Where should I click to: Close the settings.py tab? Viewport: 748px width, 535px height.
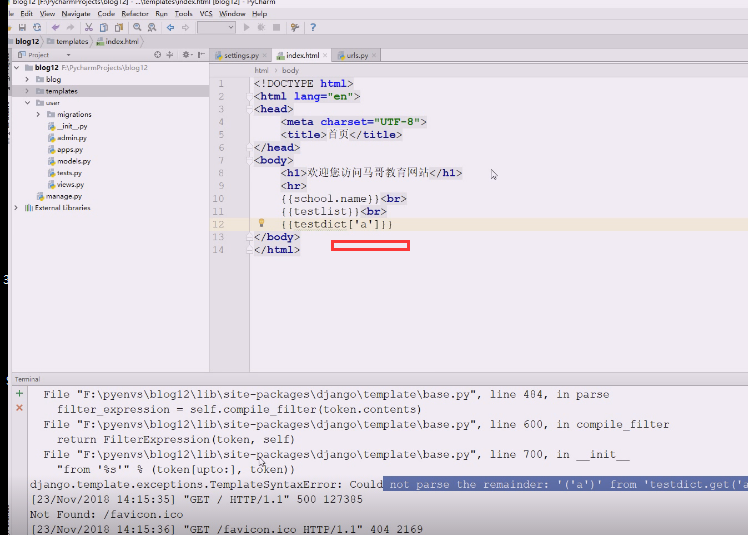pyautogui.click(x=264, y=56)
